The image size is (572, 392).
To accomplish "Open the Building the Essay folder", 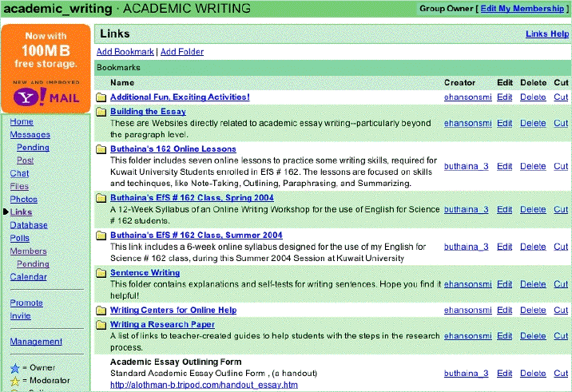I will (148, 112).
